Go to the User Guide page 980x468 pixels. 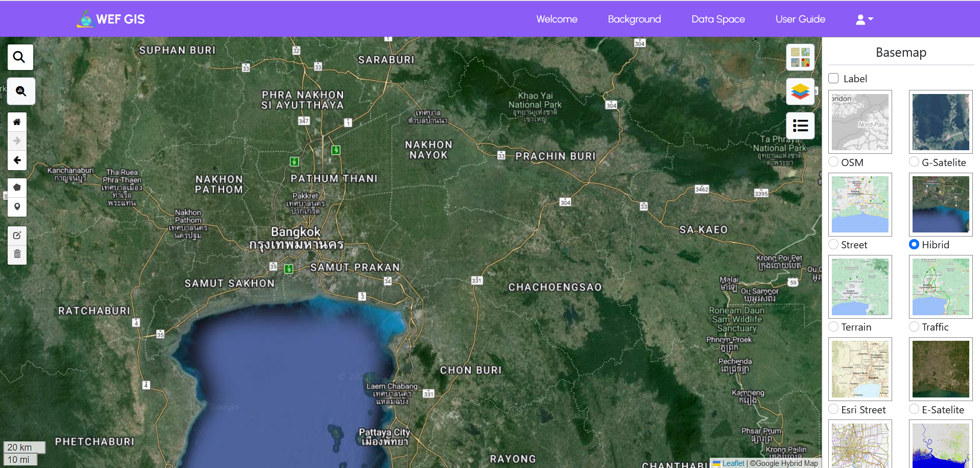pos(800,19)
